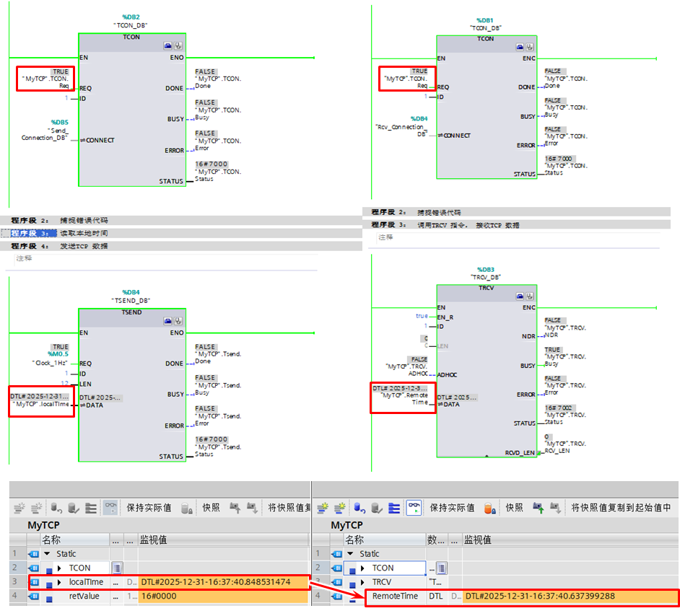Select 程序段 3 读取本地时间 network header
The image size is (680, 616).
click(65, 233)
